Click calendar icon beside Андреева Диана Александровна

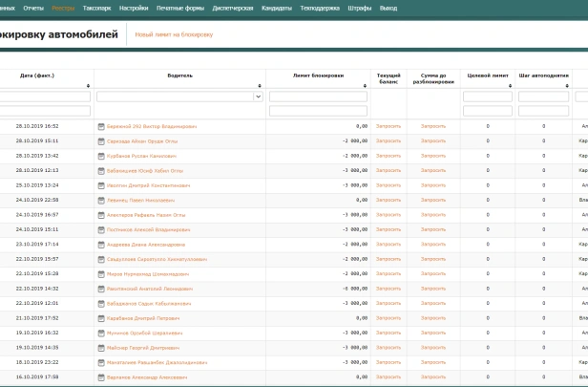100,245
